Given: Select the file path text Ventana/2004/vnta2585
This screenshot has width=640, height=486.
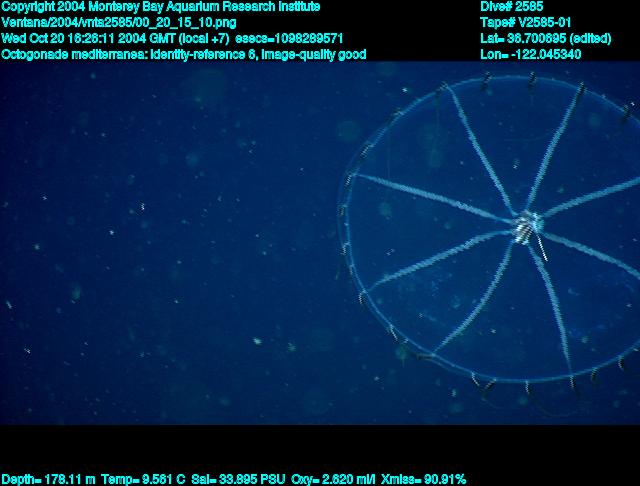Looking at the screenshot, I should coord(119,22).
